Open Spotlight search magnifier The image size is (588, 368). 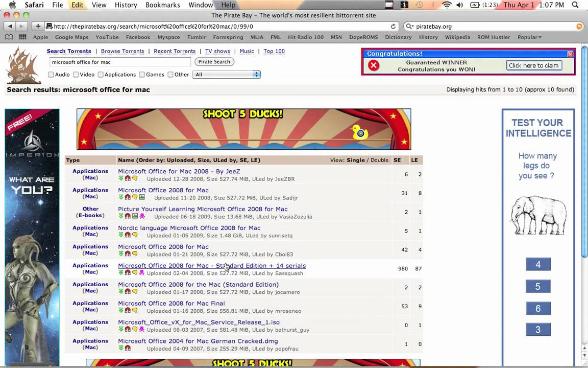(576, 5)
